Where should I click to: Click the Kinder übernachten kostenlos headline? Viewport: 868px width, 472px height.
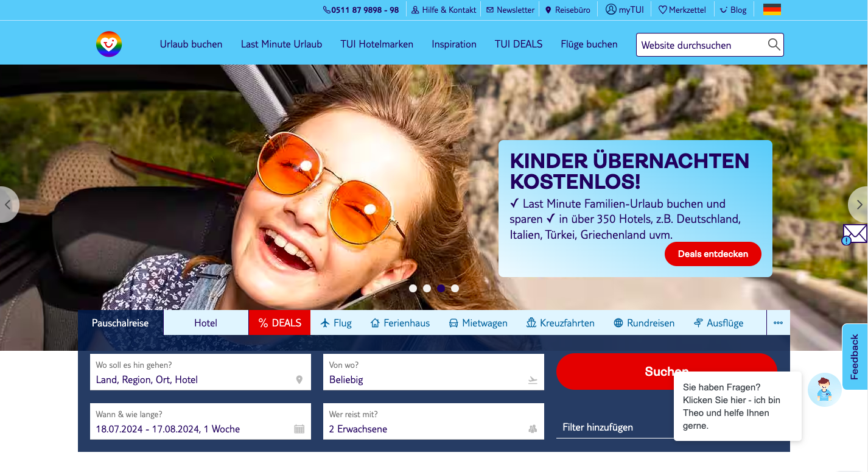(x=629, y=171)
